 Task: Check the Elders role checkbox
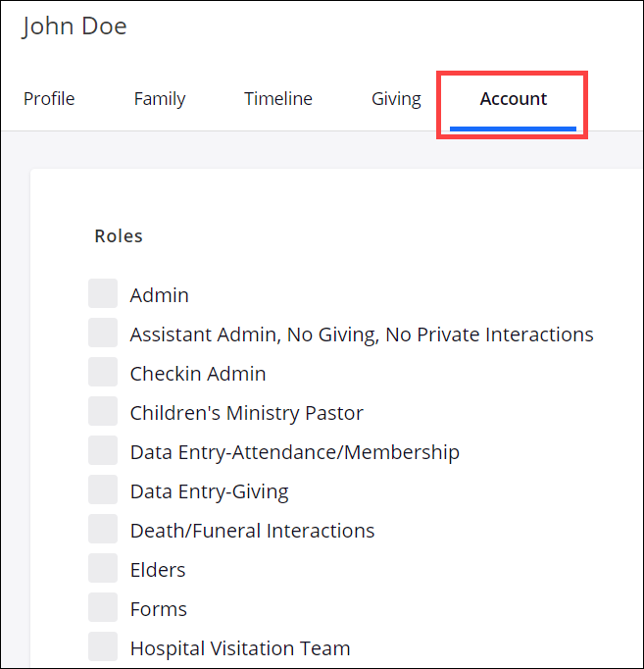pyautogui.click(x=103, y=569)
